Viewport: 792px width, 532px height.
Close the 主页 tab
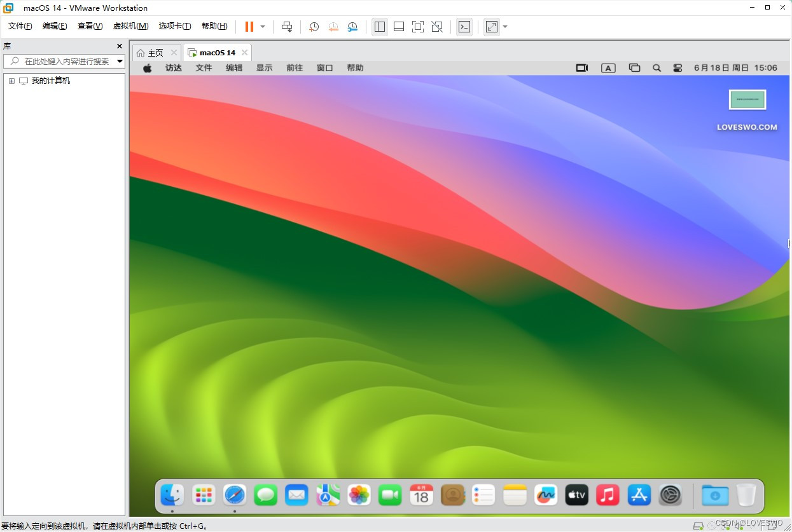click(174, 53)
